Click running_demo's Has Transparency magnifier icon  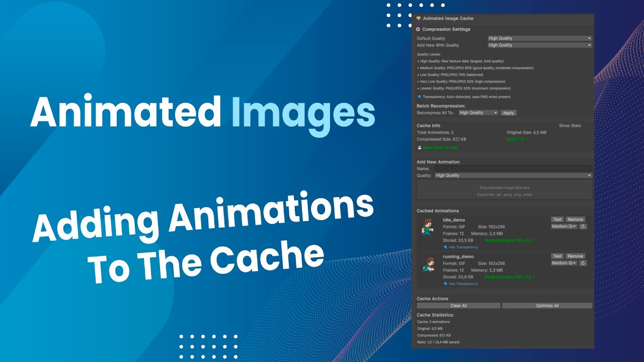445,284
